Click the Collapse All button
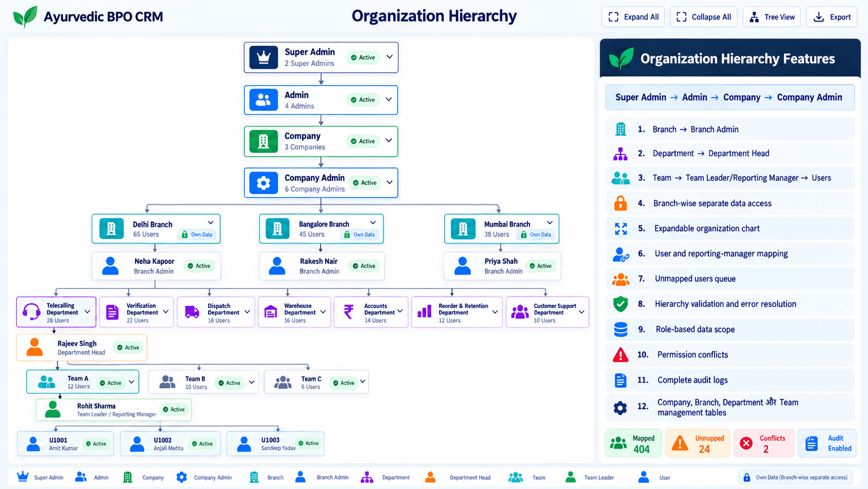 (x=703, y=17)
